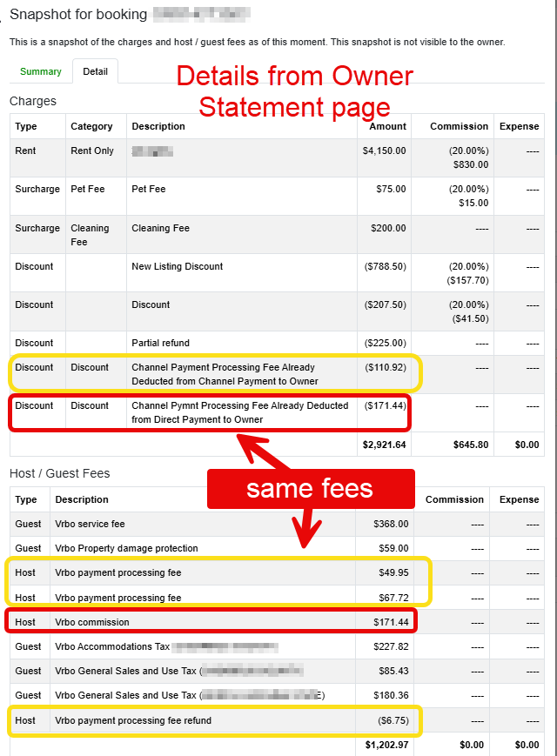This screenshot has width=557, height=756.
Task: Click the $645.80 commission total
Action: click(471, 445)
